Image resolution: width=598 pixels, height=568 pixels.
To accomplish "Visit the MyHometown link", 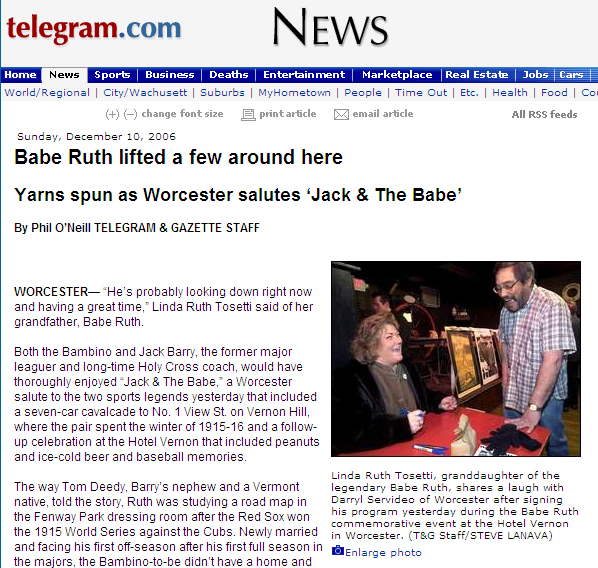I will (x=294, y=93).
